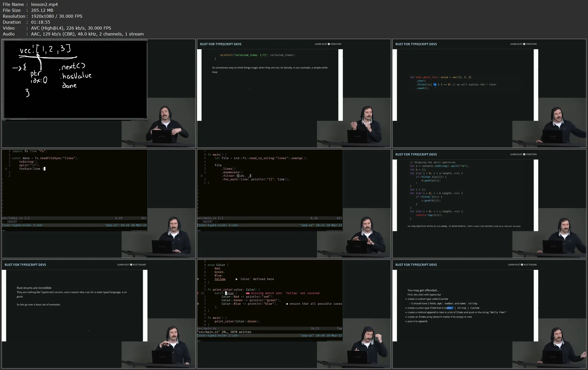This screenshot has height=370, width=588.
Task: Click the heading 'Rust enums are incredible'
Action: (x=34, y=288)
